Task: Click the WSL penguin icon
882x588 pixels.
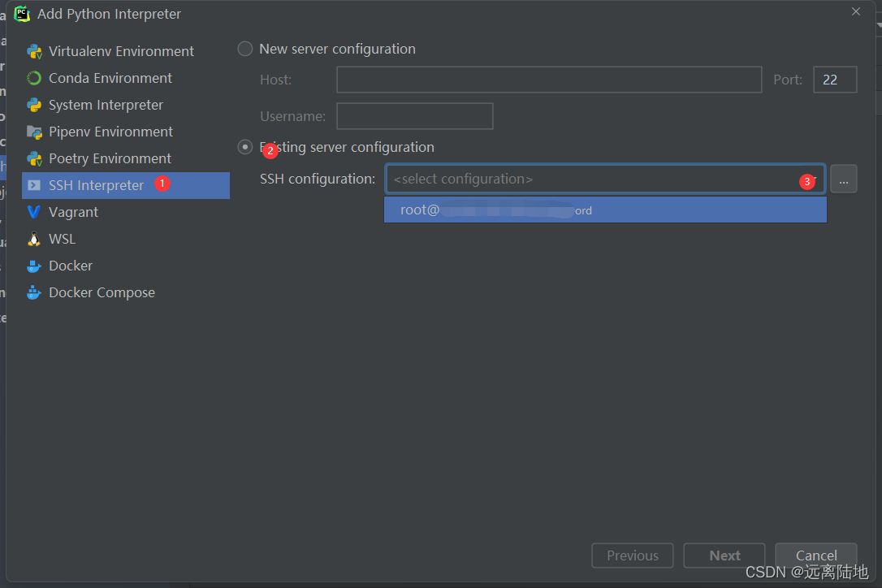Action: (34, 239)
